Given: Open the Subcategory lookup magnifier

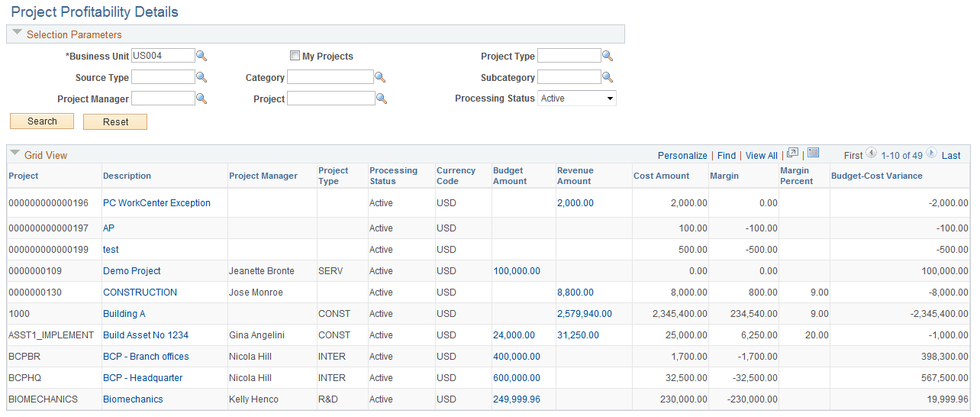Looking at the screenshot, I should click(608, 77).
